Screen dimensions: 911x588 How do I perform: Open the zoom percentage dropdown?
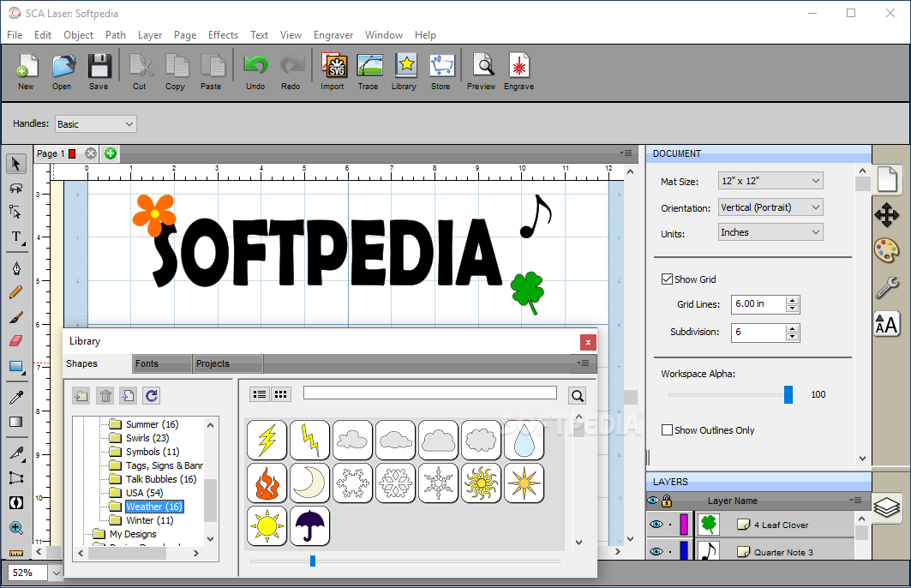point(56,573)
